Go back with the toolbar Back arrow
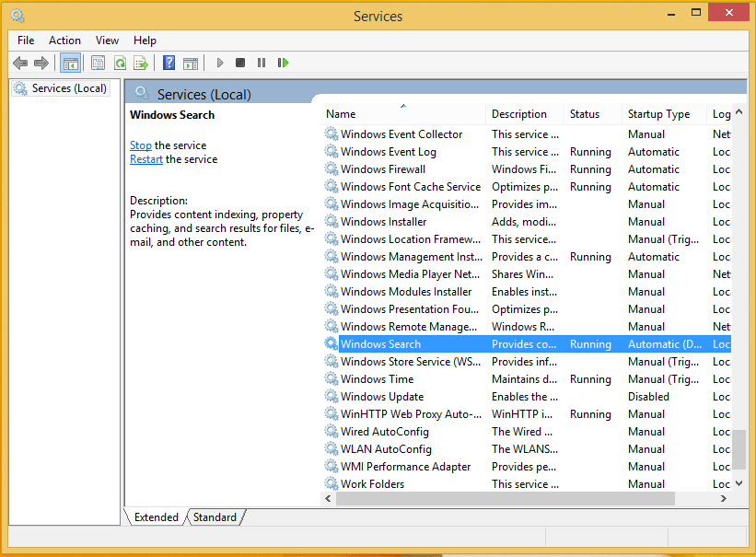 coord(20,63)
